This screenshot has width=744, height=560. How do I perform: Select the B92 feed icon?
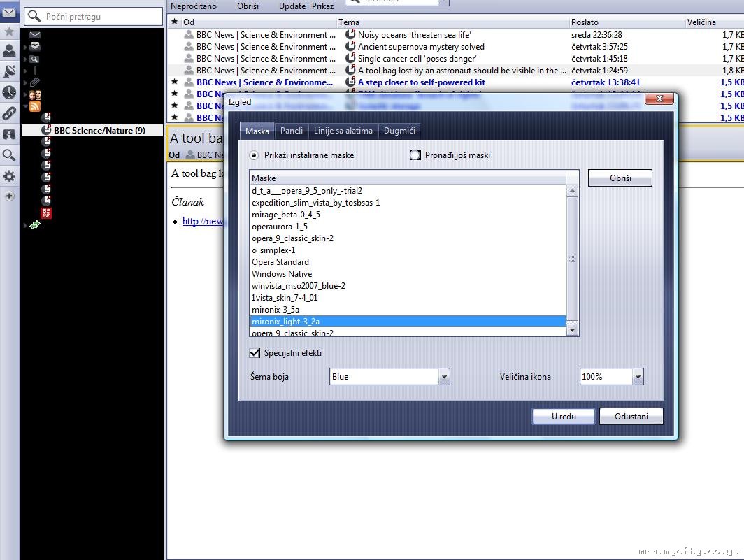click(x=46, y=213)
